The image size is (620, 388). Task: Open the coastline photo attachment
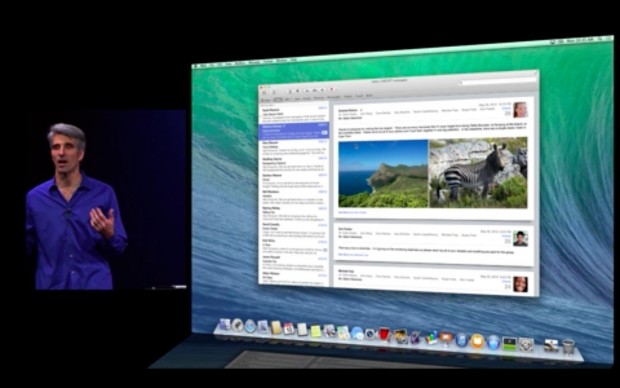pos(383,173)
